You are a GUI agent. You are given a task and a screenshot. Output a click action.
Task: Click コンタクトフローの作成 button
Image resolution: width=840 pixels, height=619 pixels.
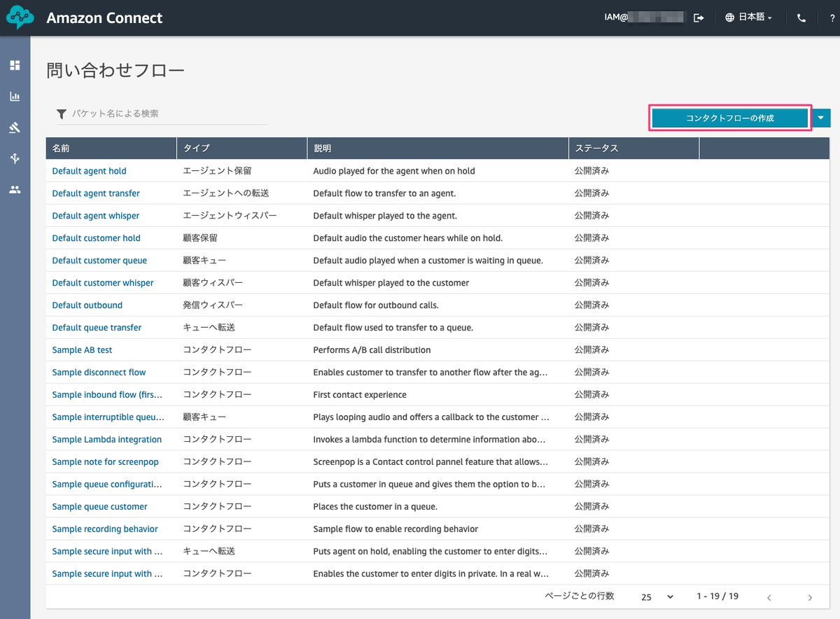click(730, 118)
